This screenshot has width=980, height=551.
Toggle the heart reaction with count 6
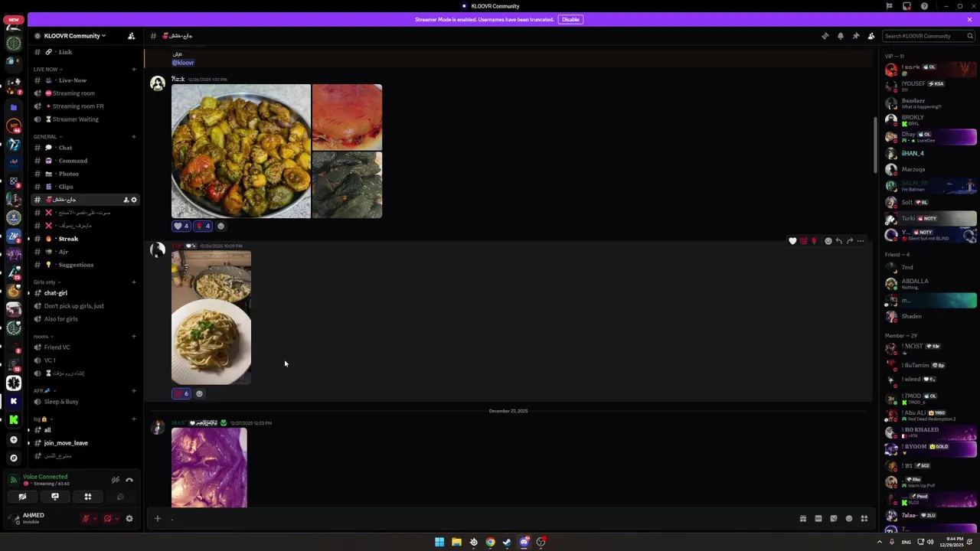181,393
